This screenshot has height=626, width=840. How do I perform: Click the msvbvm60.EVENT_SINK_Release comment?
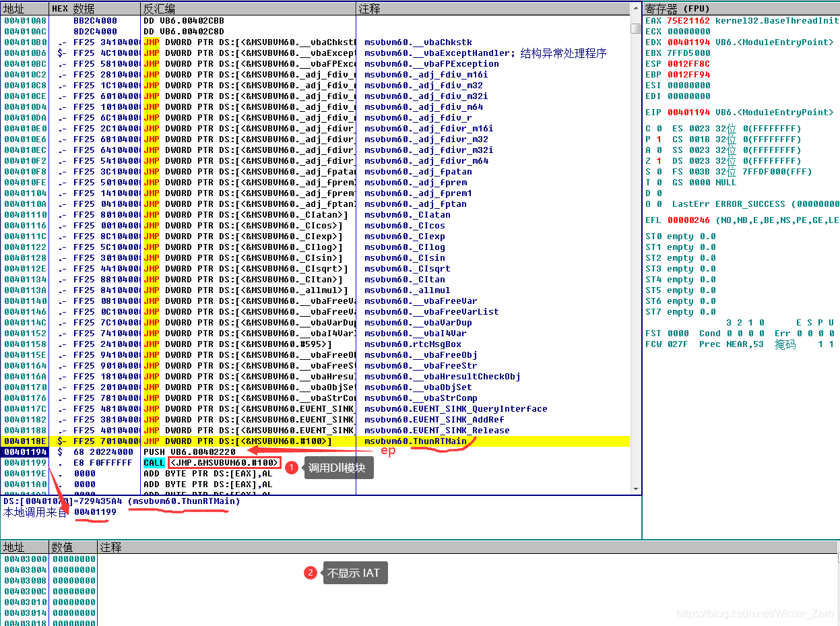point(437,431)
